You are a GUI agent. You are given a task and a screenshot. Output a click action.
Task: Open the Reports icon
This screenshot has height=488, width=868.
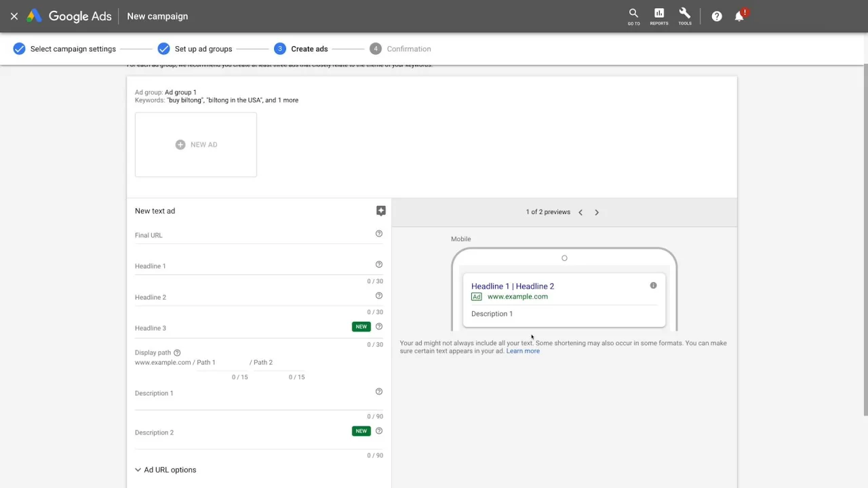658,16
